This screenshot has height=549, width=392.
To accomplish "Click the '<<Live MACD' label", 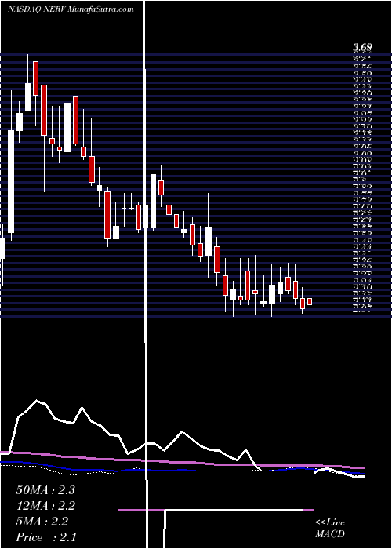I will (330, 529).
